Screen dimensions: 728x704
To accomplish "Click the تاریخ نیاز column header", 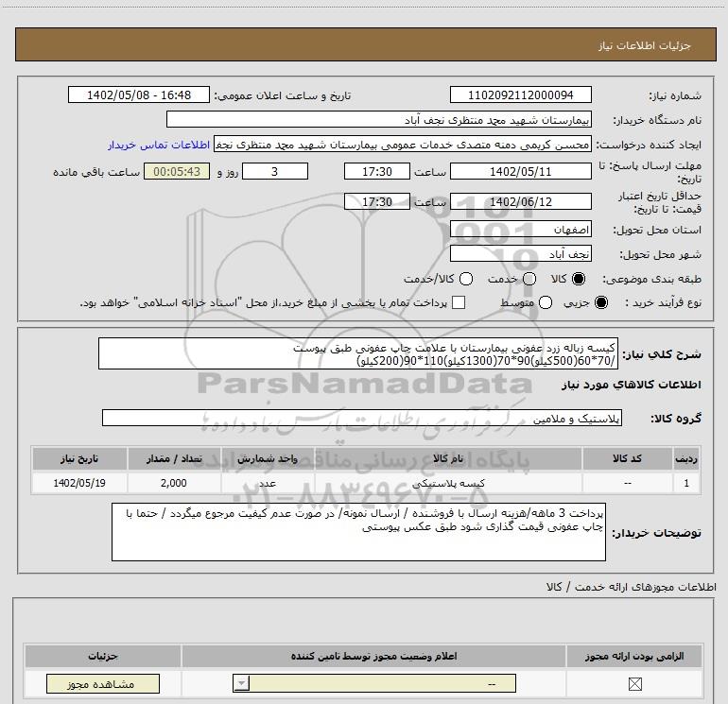I will (x=79, y=458).
